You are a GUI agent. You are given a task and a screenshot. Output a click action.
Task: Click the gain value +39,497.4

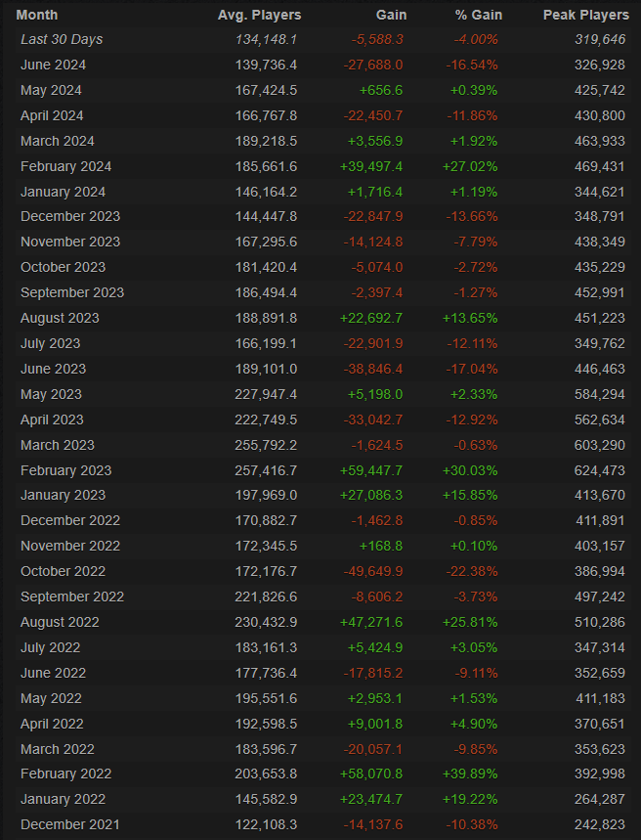point(371,166)
